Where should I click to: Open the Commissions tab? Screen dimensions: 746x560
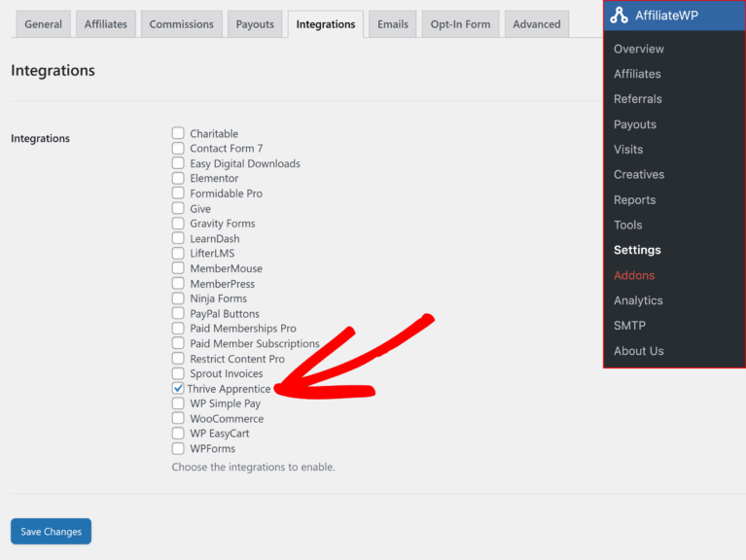click(182, 24)
